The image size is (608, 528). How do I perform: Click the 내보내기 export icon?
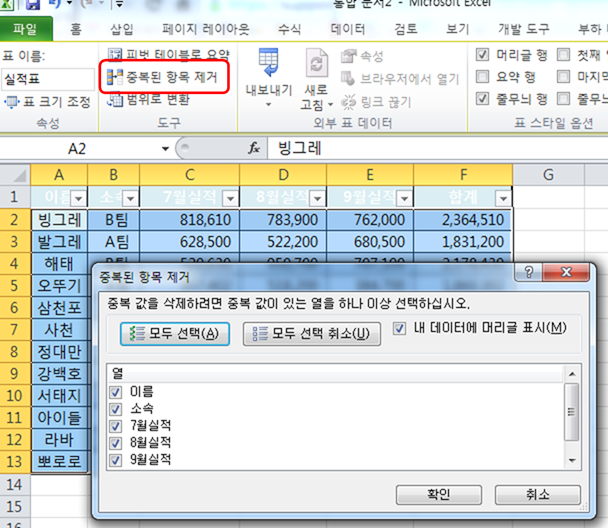268,62
